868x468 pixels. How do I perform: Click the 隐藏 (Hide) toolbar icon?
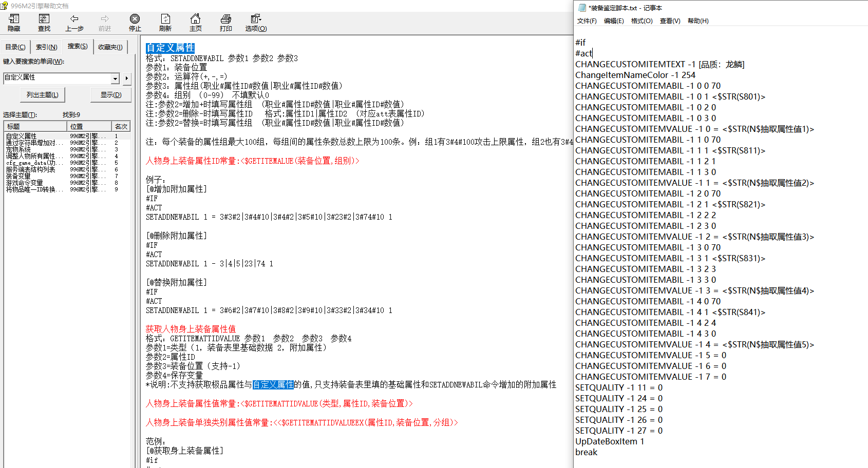[14, 23]
